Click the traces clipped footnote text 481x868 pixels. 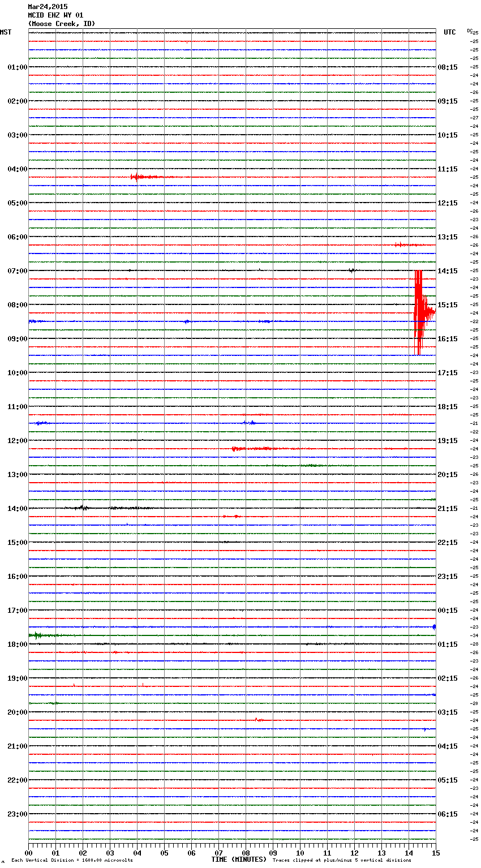point(342,861)
